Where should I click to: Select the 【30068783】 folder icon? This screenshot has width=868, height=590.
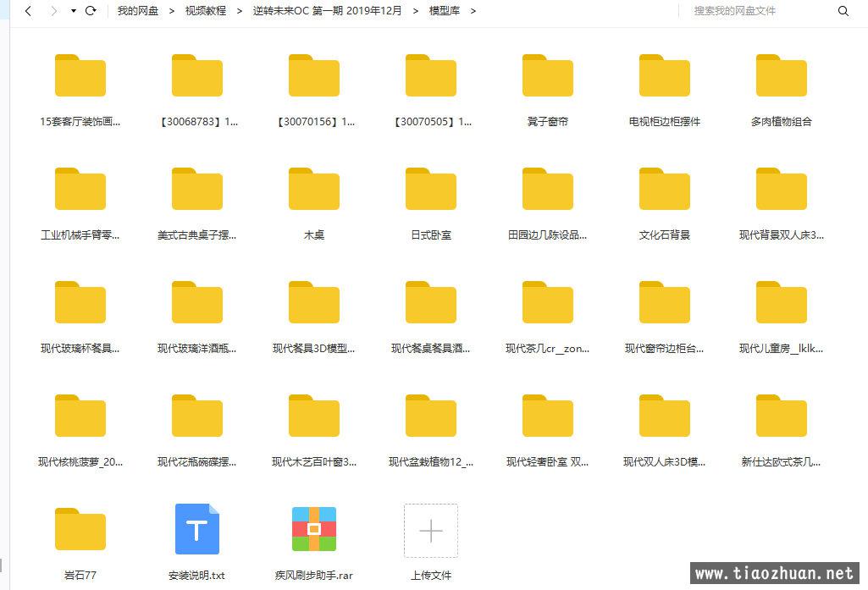197,75
